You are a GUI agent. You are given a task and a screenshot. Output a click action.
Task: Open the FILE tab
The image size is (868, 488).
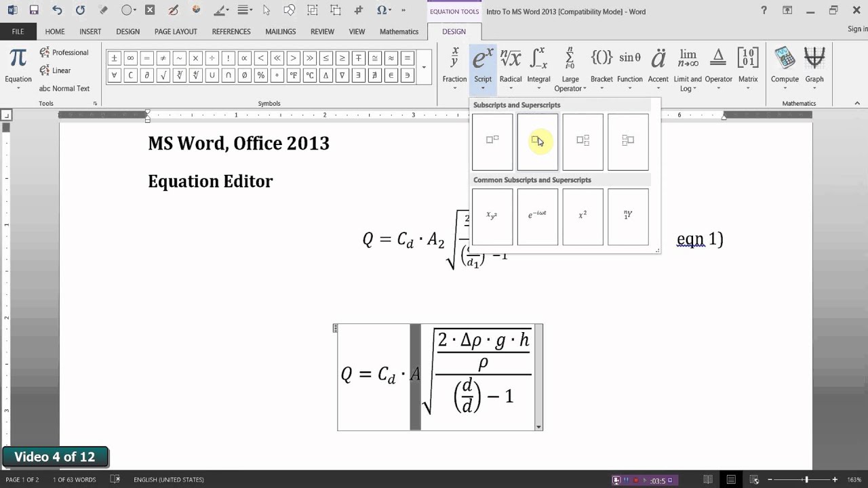[x=18, y=31]
